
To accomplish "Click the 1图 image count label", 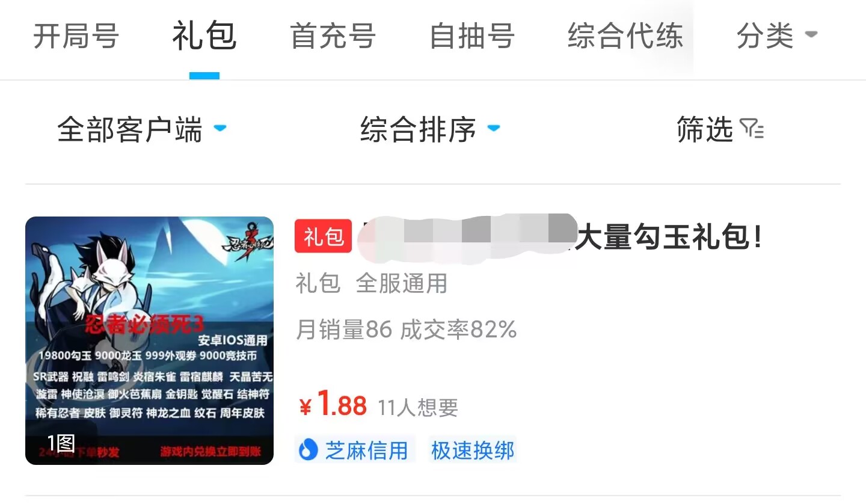I will coord(61,443).
